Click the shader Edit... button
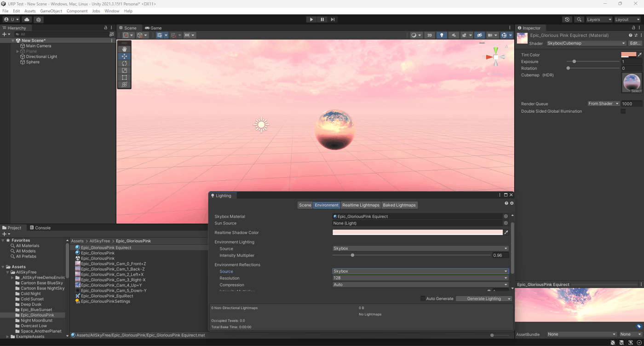This screenshot has height=346, width=644. 635,43
